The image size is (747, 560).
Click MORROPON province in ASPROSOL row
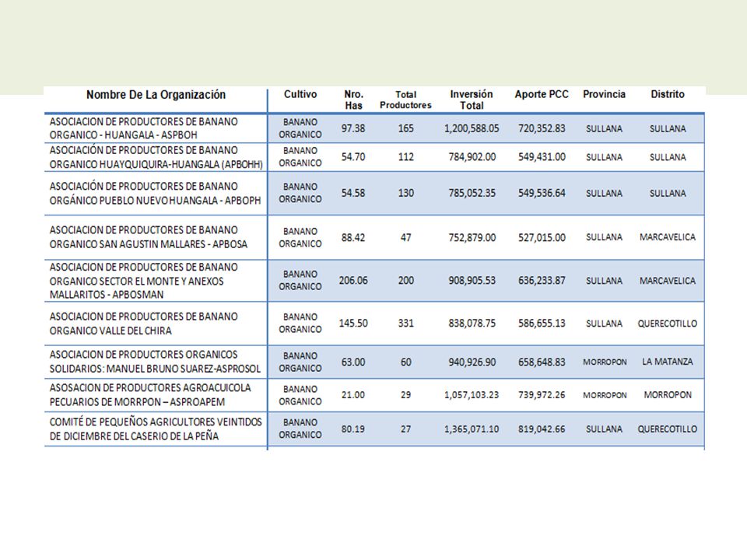click(x=605, y=362)
